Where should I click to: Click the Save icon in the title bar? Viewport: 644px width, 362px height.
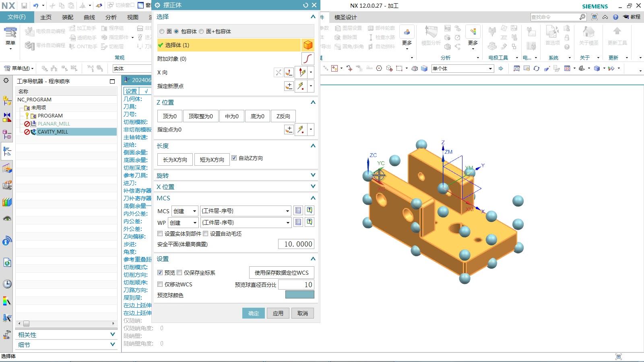pyautogui.click(x=24, y=6)
